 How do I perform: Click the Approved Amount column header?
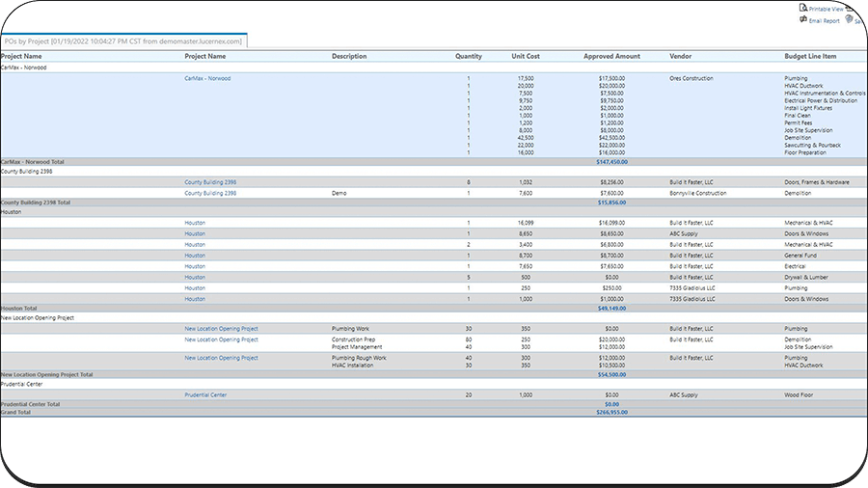611,57
